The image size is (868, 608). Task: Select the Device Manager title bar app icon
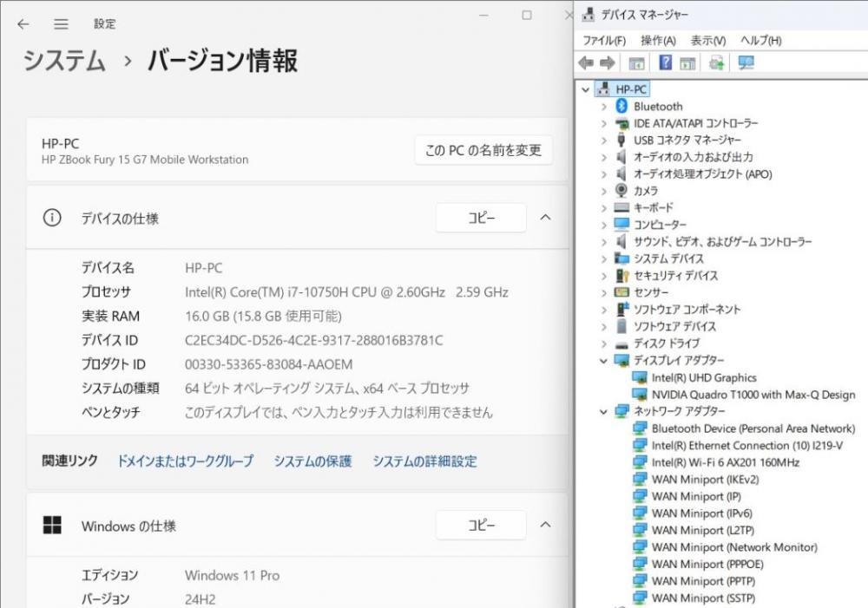point(588,15)
